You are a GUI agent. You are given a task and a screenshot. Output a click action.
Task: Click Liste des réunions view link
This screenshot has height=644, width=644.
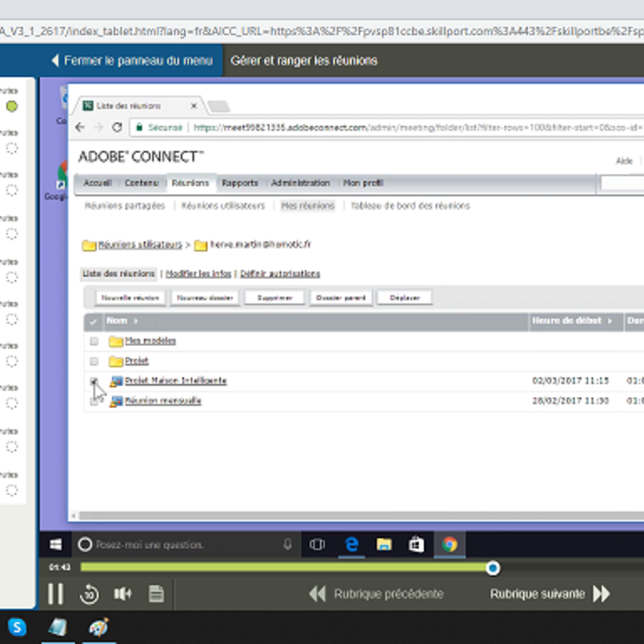[x=118, y=274]
